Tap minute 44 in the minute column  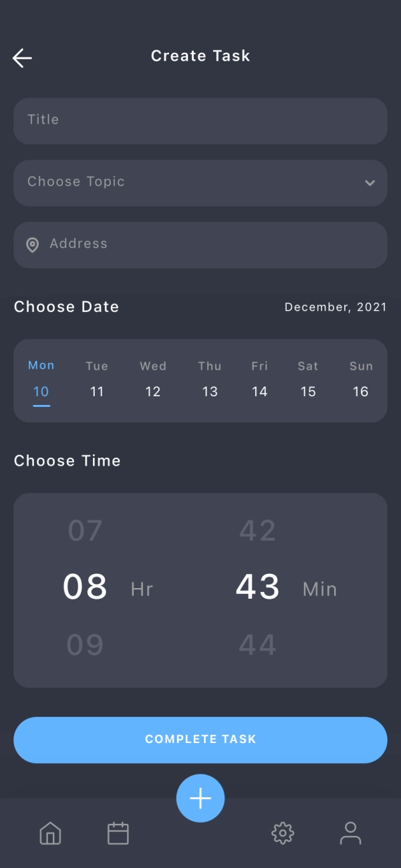tap(257, 643)
